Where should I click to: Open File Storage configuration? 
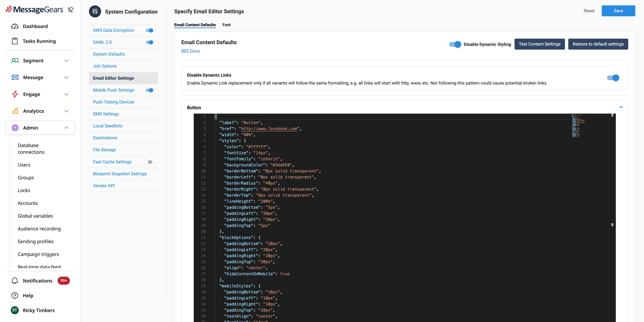104,150
